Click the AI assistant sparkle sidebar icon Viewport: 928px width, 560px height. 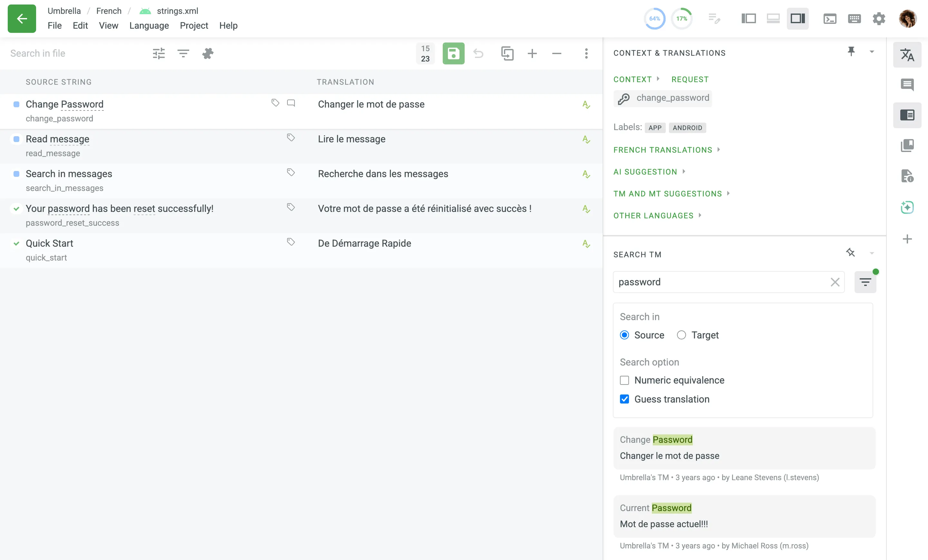(x=907, y=207)
